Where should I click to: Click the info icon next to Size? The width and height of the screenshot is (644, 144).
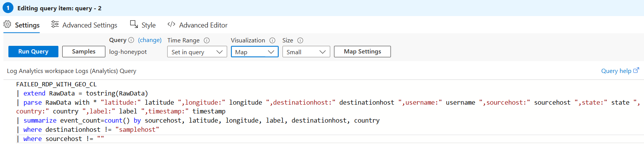[x=300, y=40]
